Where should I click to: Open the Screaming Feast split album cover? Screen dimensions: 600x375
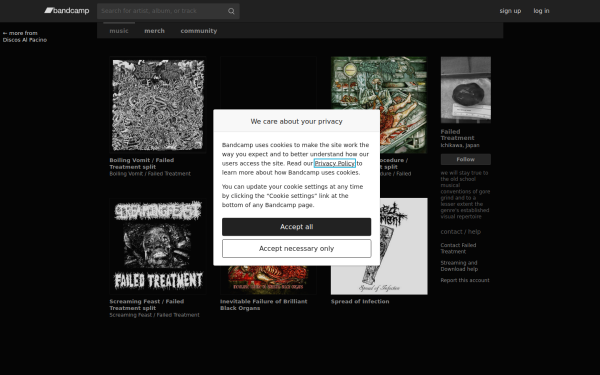click(x=158, y=246)
